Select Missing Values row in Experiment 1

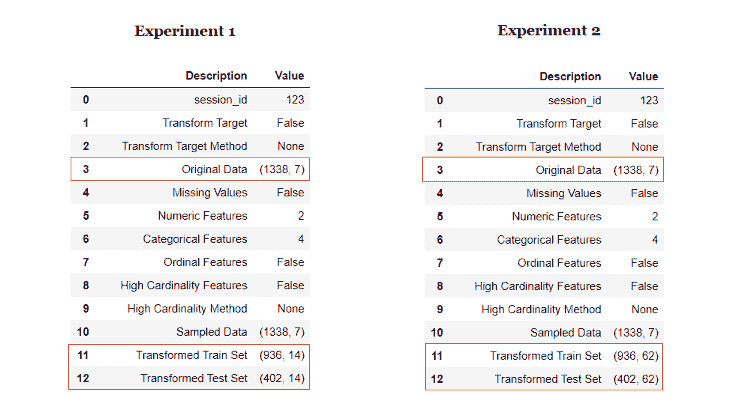209,193
